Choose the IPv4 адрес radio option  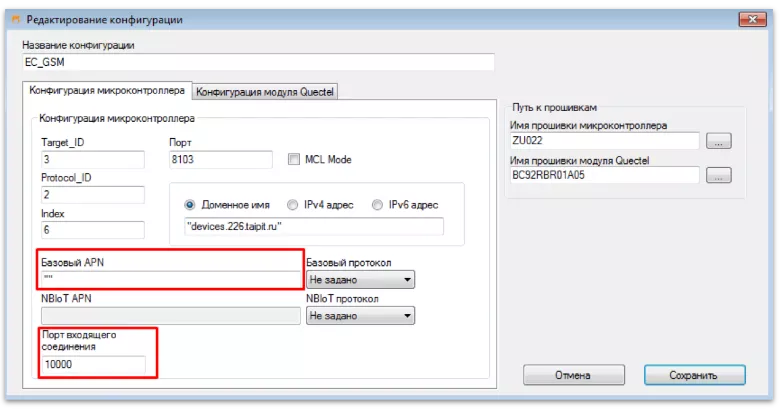point(293,205)
